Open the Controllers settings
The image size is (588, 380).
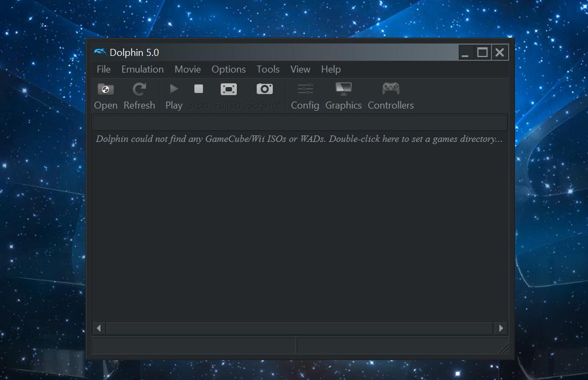[x=391, y=96]
